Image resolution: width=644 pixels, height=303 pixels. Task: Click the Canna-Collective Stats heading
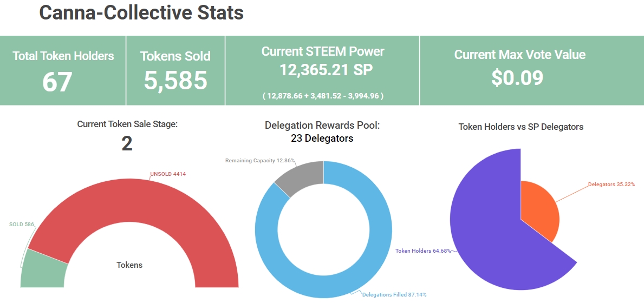[x=141, y=13]
